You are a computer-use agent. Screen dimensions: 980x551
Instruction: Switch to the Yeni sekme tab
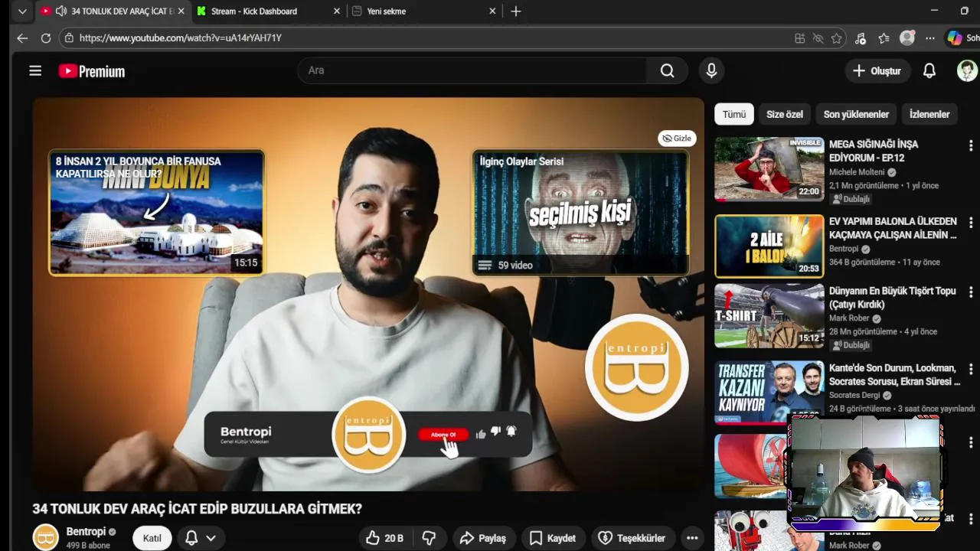coord(423,11)
